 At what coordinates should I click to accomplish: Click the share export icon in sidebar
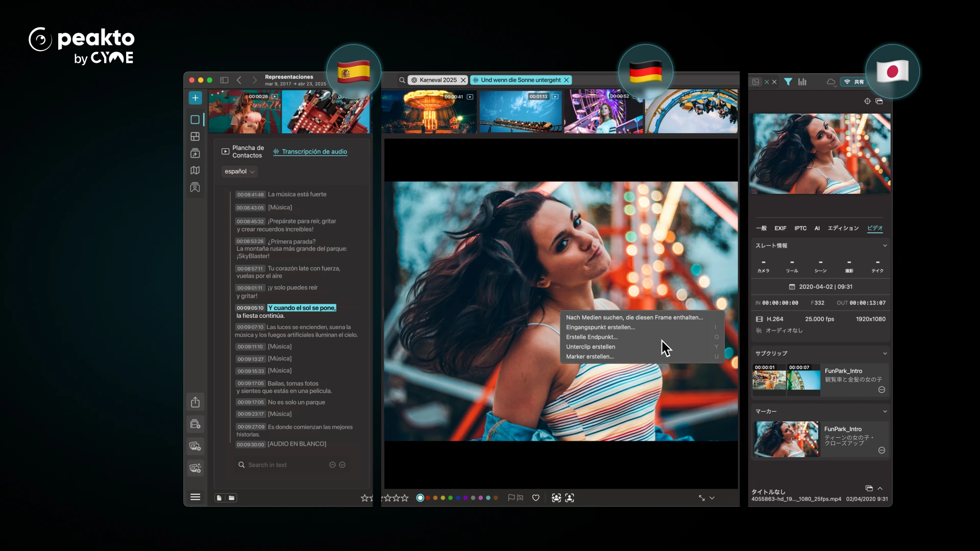195,402
